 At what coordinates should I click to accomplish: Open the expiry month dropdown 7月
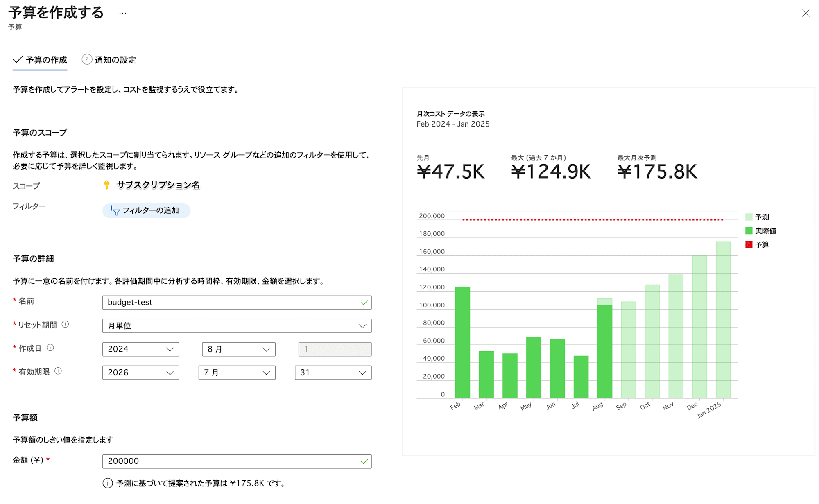237,373
